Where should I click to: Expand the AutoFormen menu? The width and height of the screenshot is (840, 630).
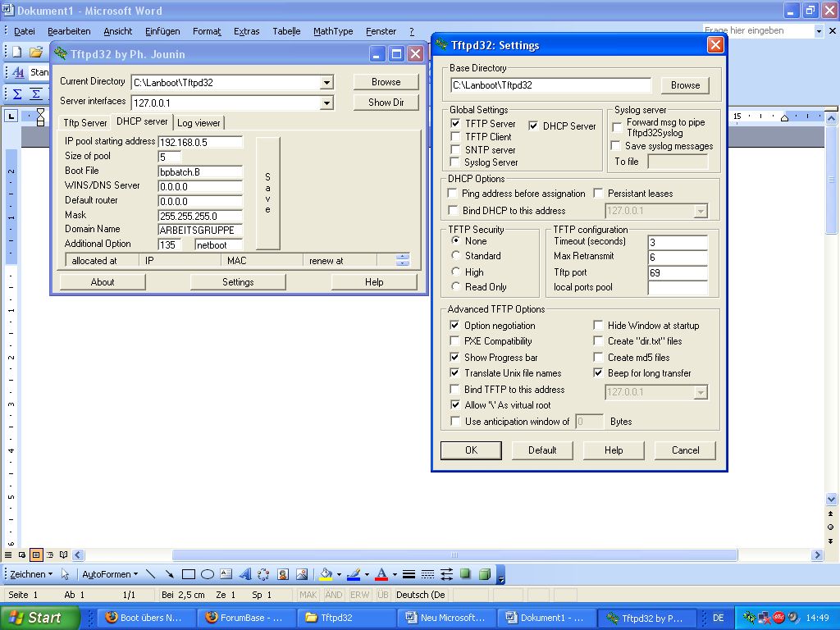click(x=110, y=574)
